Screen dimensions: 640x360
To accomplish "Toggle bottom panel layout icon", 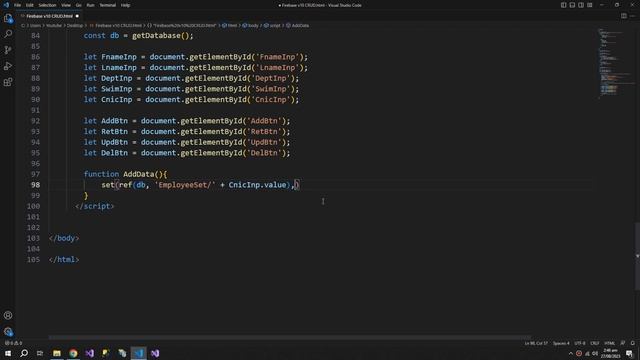I will (572, 5).
